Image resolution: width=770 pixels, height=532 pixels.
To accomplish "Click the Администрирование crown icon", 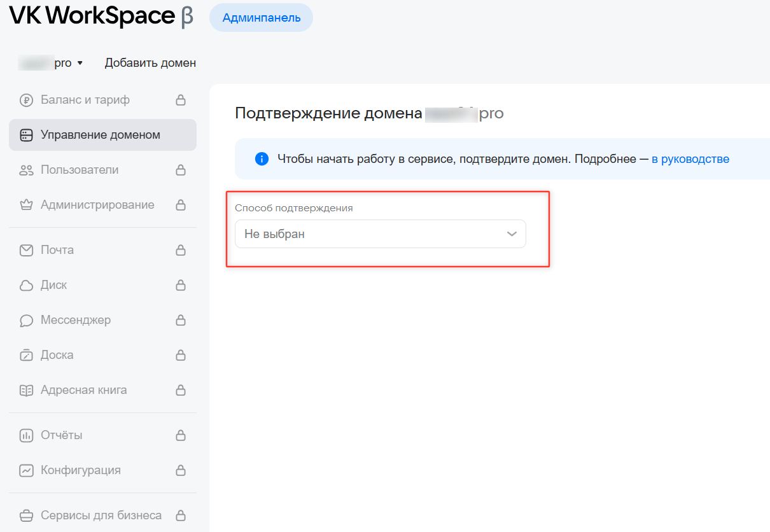I will [26, 205].
